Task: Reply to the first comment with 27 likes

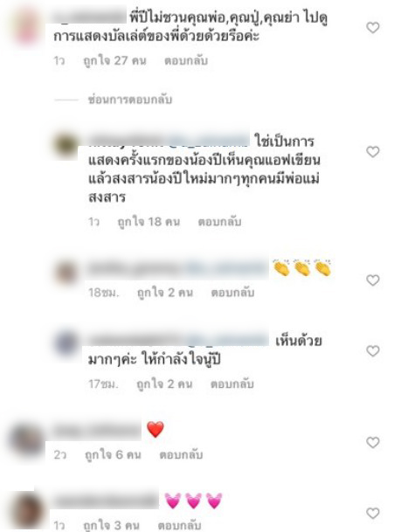Action: [x=186, y=61]
